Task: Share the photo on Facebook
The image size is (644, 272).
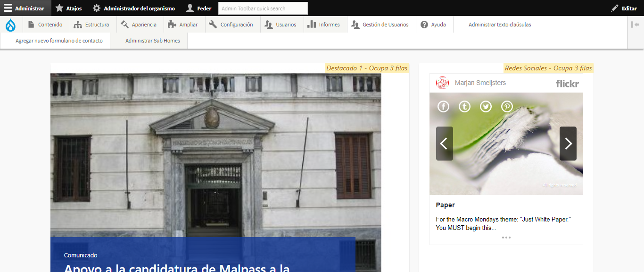Action: click(x=443, y=107)
